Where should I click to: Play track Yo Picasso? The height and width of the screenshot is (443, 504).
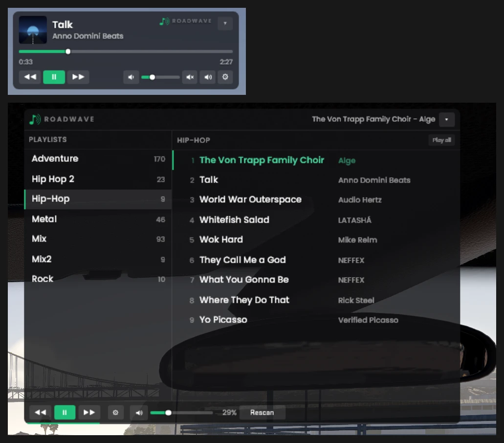click(316, 320)
